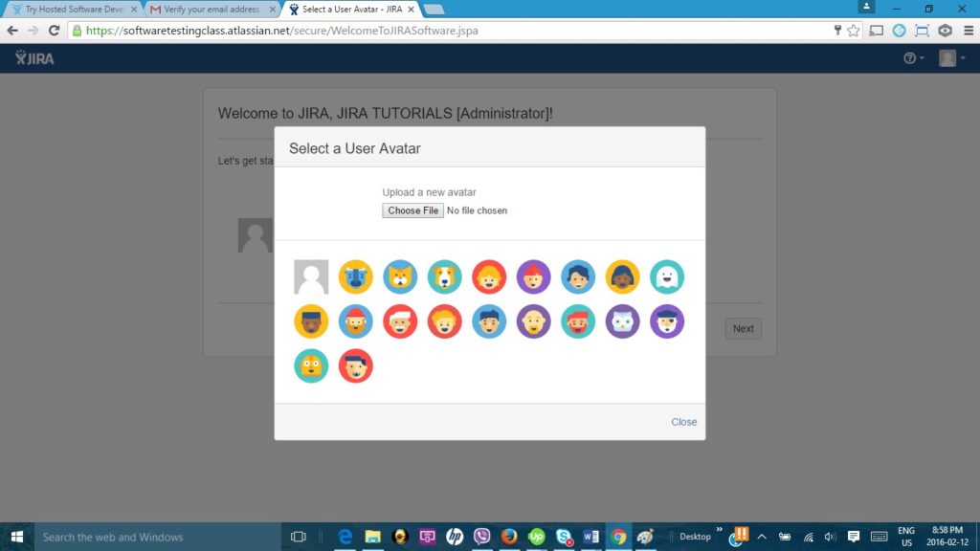Image resolution: width=980 pixels, height=551 pixels.
Task: Click the Windows search box
Action: [158, 537]
